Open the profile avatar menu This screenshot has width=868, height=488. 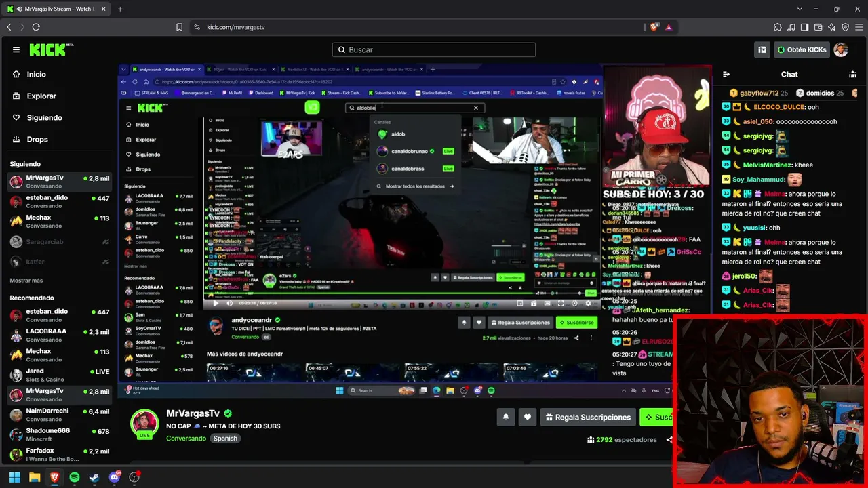point(841,49)
